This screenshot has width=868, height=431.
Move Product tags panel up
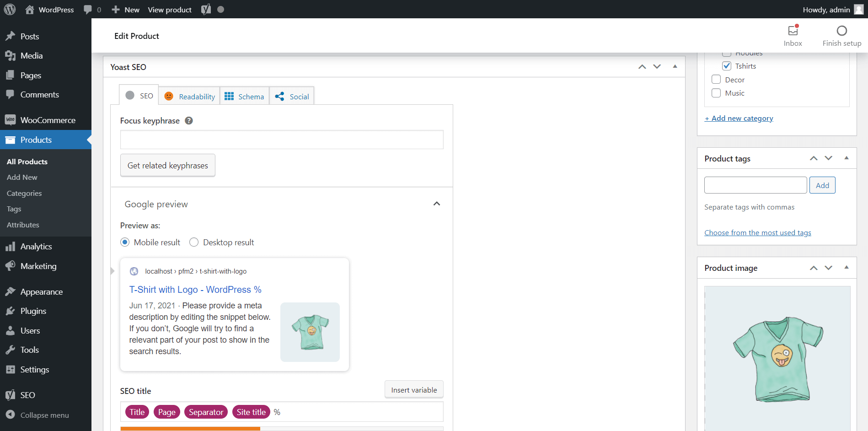814,158
